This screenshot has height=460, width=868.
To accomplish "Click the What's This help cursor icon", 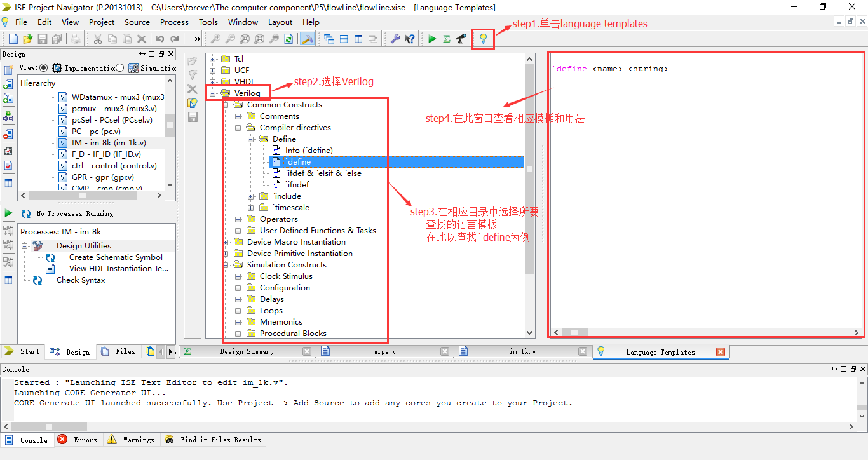I will pos(410,39).
